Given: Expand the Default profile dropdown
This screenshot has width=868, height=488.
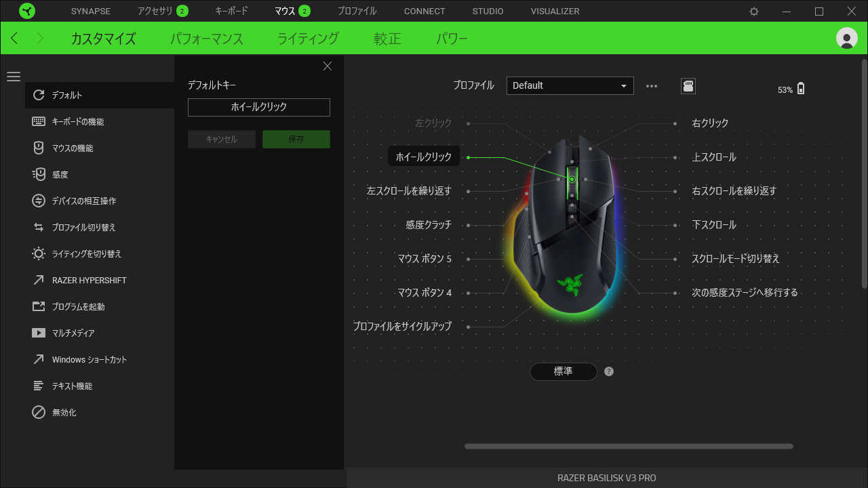Looking at the screenshot, I should click(x=570, y=85).
